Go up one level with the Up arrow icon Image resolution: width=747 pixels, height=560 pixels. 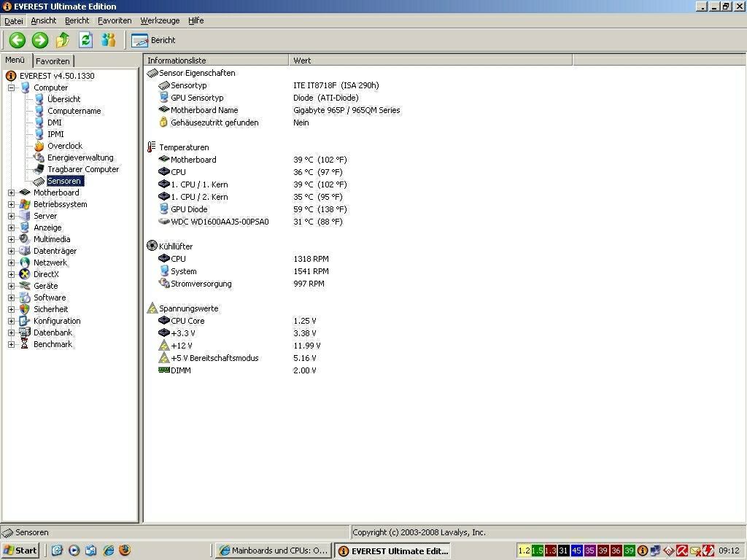(x=63, y=40)
